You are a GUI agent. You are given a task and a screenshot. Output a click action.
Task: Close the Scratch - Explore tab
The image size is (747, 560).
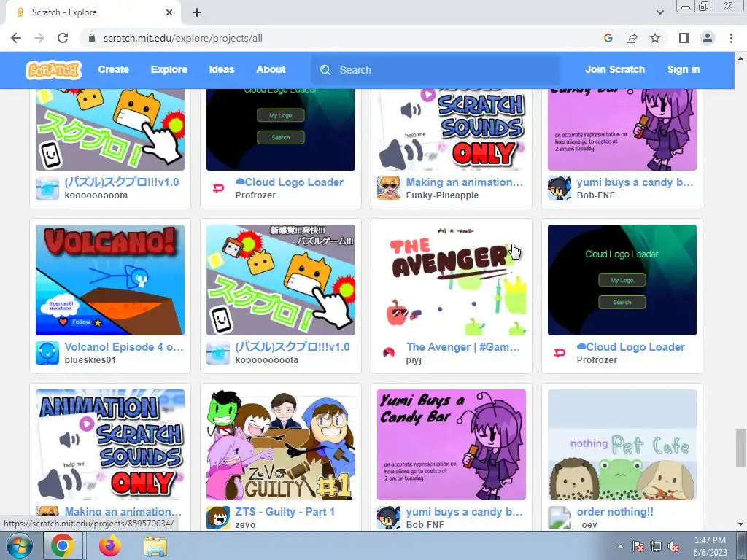click(x=169, y=12)
